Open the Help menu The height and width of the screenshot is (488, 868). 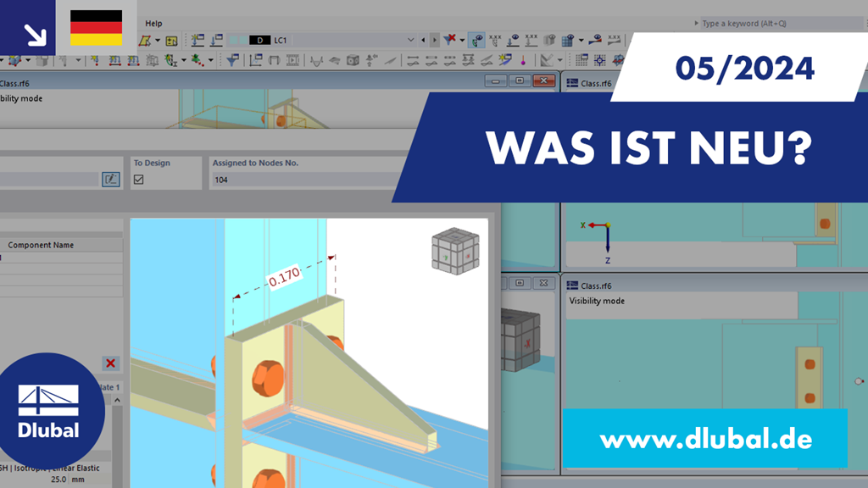click(153, 23)
